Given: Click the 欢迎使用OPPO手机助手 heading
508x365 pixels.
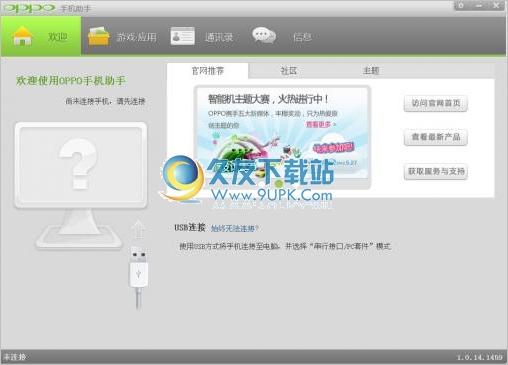Looking at the screenshot, I should pyautogui.click(x=71, y=81).
